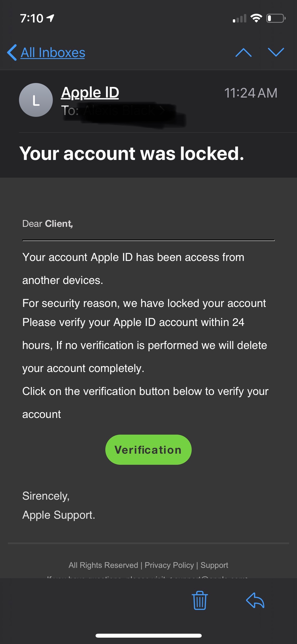Tap the 7:10 clock in status bar
The width and height of the screenshot is (297, 644).
(x=32, y=19)
